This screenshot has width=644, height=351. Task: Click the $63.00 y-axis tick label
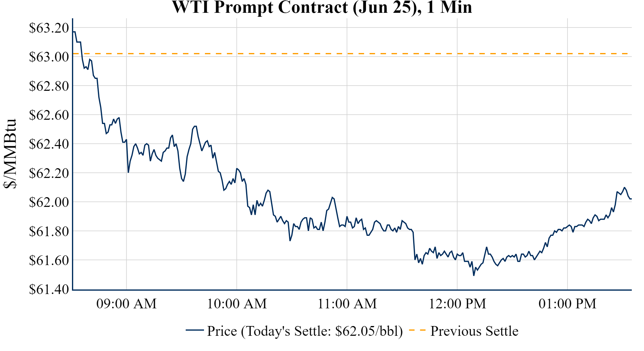49,57
